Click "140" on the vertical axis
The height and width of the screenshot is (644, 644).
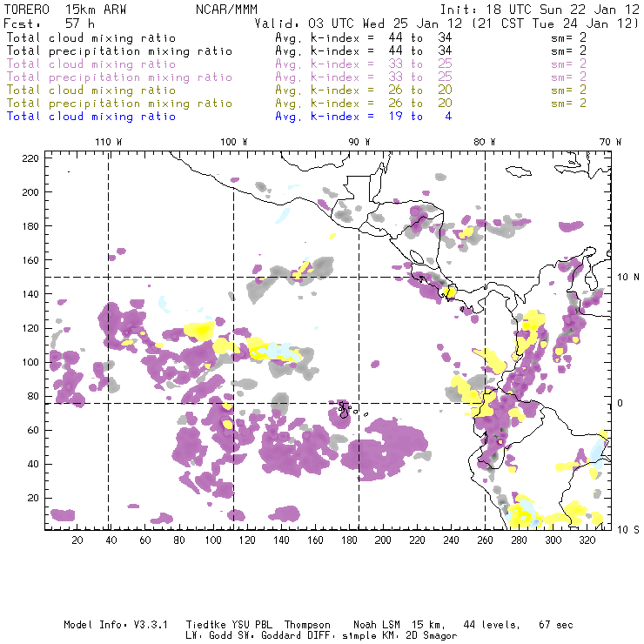click(x=30, y=294)
